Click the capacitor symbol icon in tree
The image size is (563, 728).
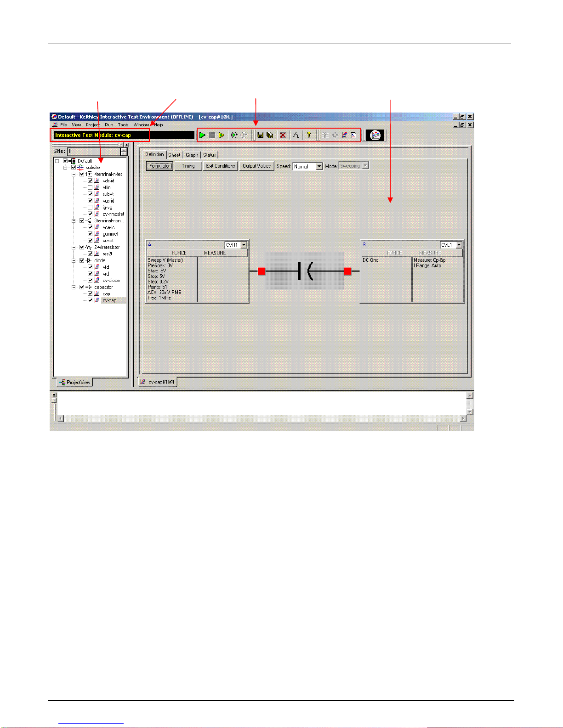[89, 287]
